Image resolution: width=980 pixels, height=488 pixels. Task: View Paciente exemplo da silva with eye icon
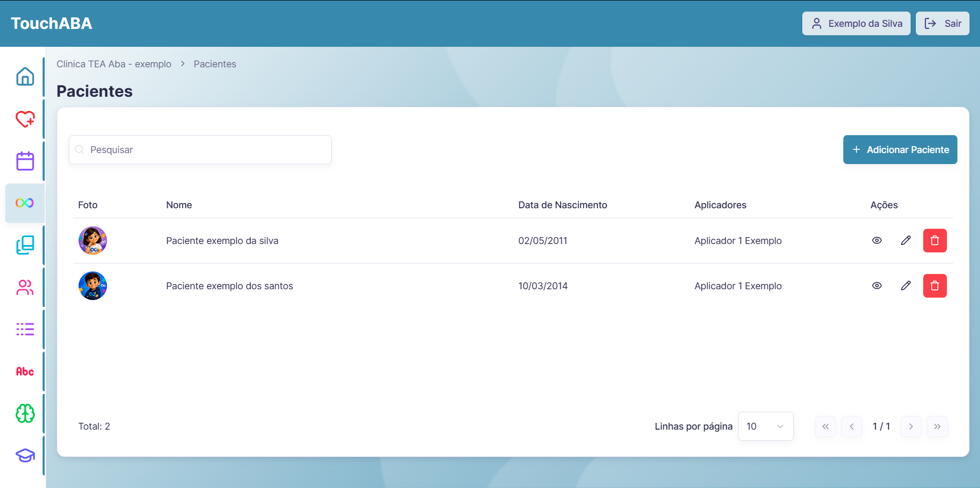(877, 240)
